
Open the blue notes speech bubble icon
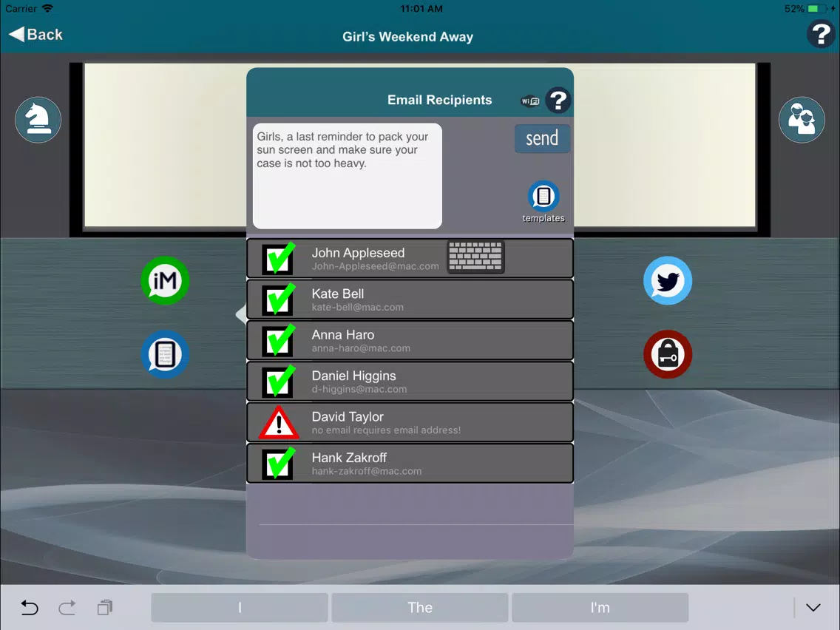(x=165, y=354)
